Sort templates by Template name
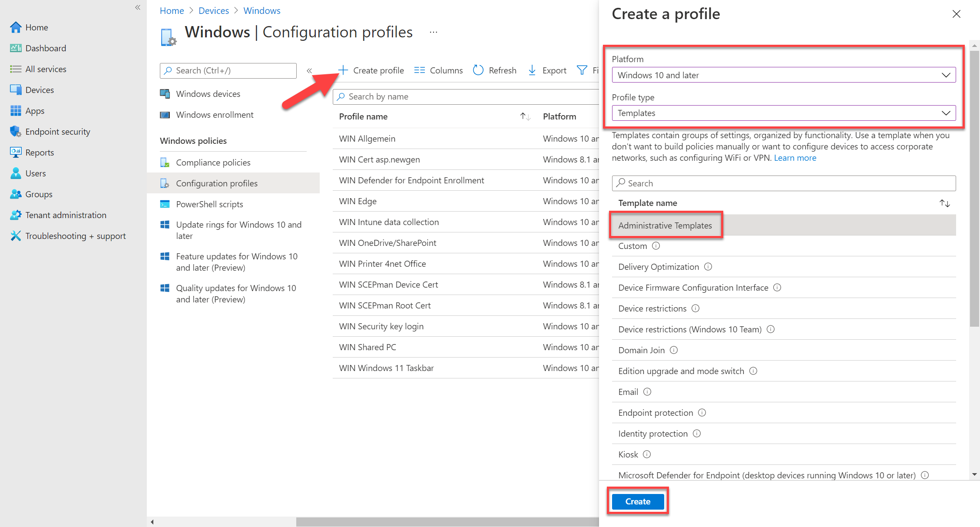The height and width of the screenshot is (527, 980). (x=945, y=203)
